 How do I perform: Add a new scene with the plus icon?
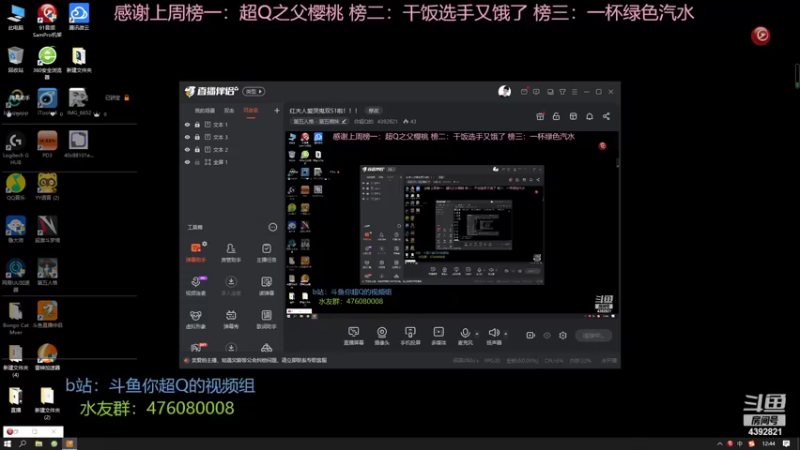(x=277, y=110)
